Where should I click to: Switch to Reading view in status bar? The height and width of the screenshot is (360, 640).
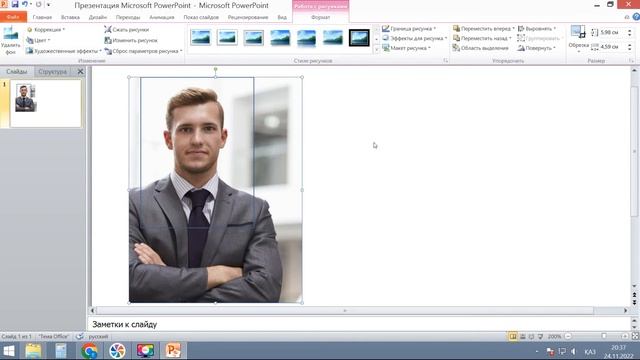point(531,336)
